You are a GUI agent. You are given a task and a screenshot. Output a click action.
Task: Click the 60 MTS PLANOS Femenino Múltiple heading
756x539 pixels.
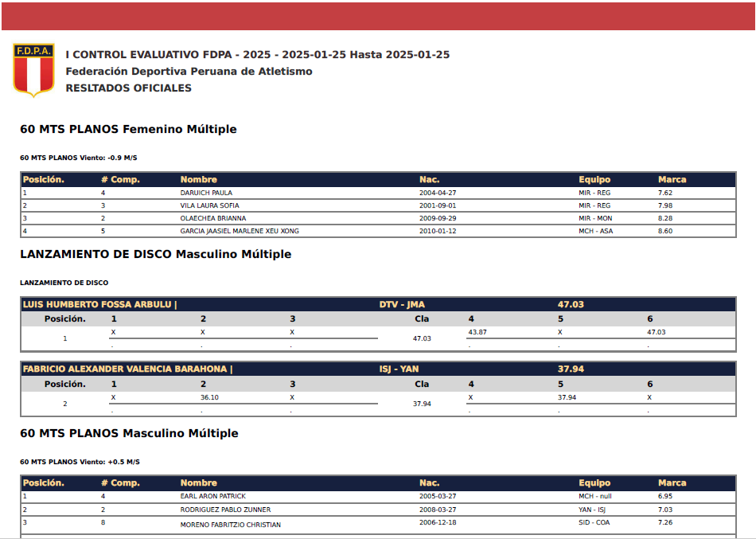(128, 129)
